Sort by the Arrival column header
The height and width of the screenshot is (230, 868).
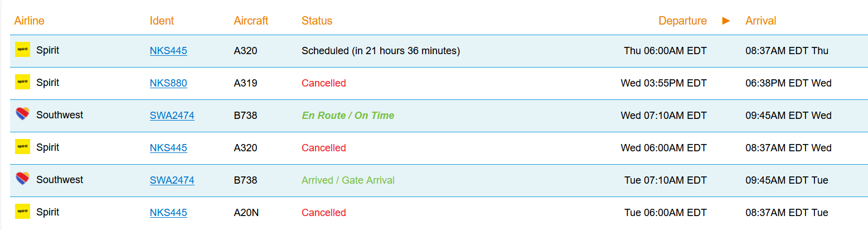pyautogui.click(x=760, y=21)
